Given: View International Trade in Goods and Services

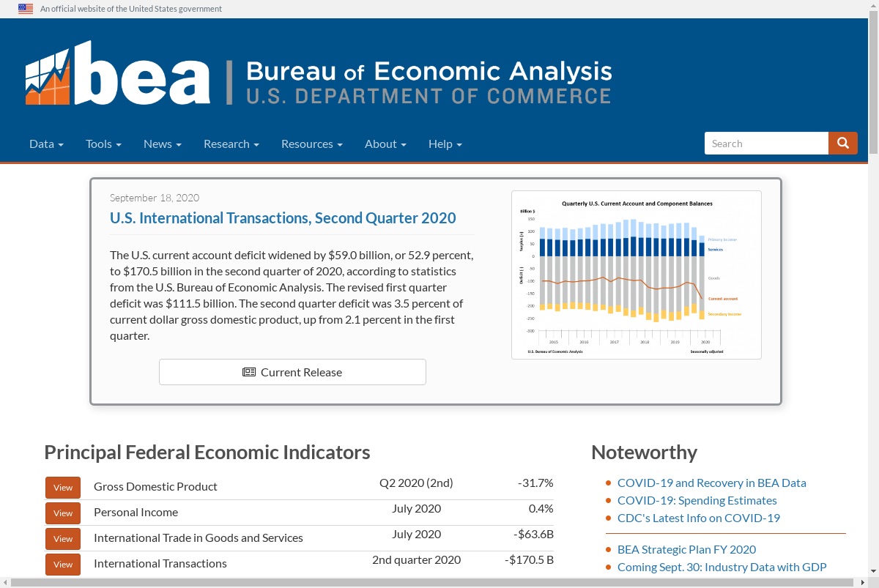Looking at the screenshot, I should point(63,539).
